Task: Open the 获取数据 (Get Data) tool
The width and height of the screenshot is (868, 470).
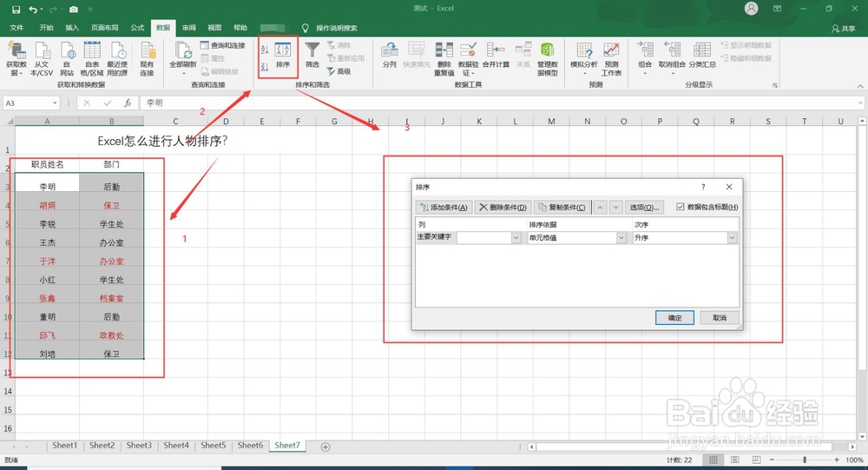Action: [16, 58]
